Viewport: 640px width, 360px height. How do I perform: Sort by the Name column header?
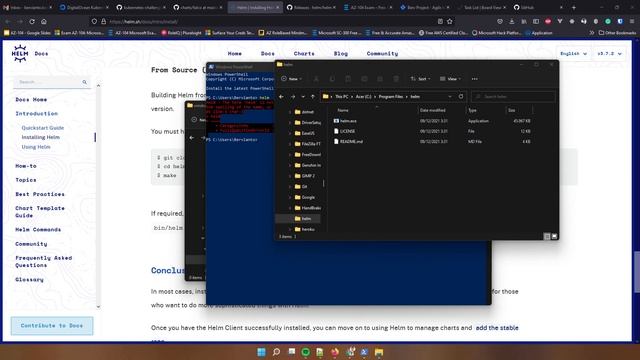(x=343, y=110)
